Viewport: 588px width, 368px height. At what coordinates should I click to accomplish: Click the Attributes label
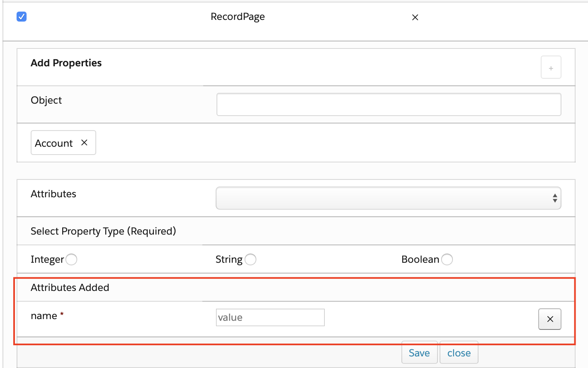(x=53, y=194)
